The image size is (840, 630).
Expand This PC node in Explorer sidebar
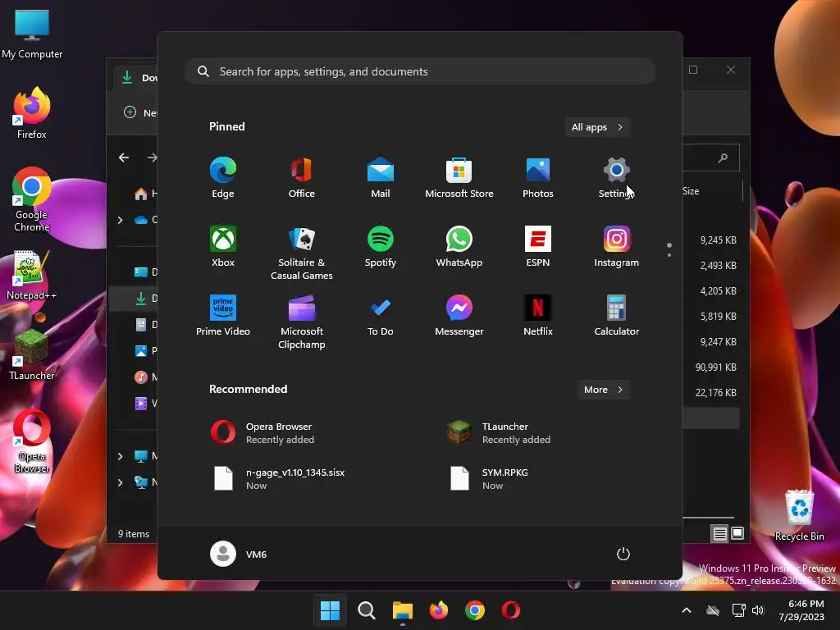[120, 456]
